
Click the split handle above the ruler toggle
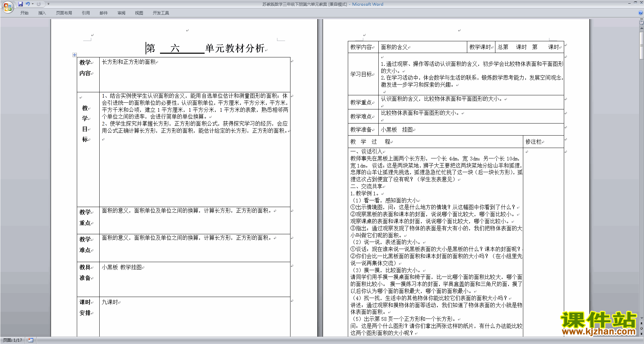641,19
